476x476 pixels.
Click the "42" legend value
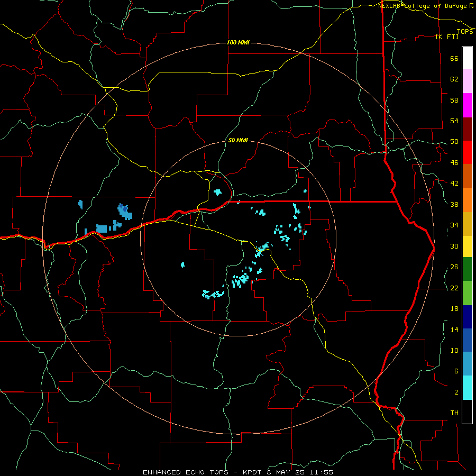pyautogui.click(x=454, y=184)
